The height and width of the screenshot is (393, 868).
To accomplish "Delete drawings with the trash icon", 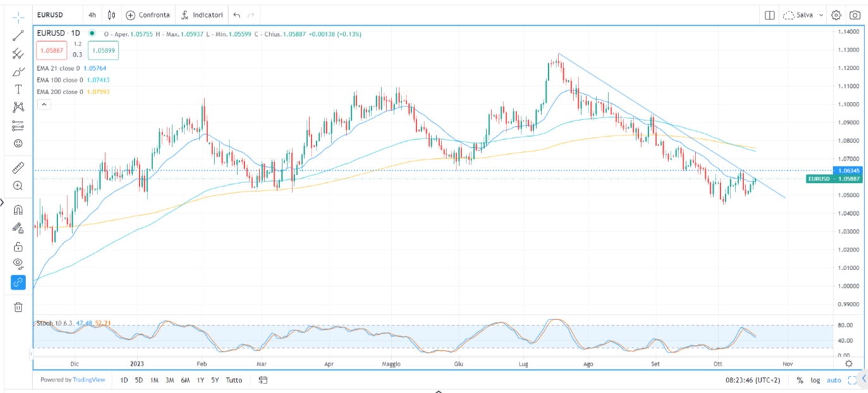I will coord(18,307).
